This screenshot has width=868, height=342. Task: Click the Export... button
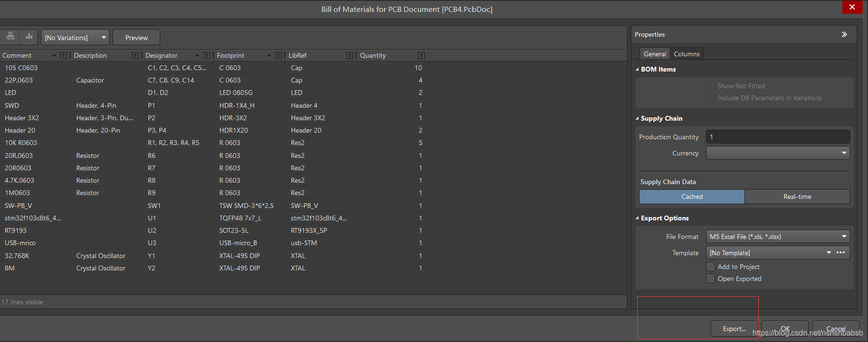734,329
